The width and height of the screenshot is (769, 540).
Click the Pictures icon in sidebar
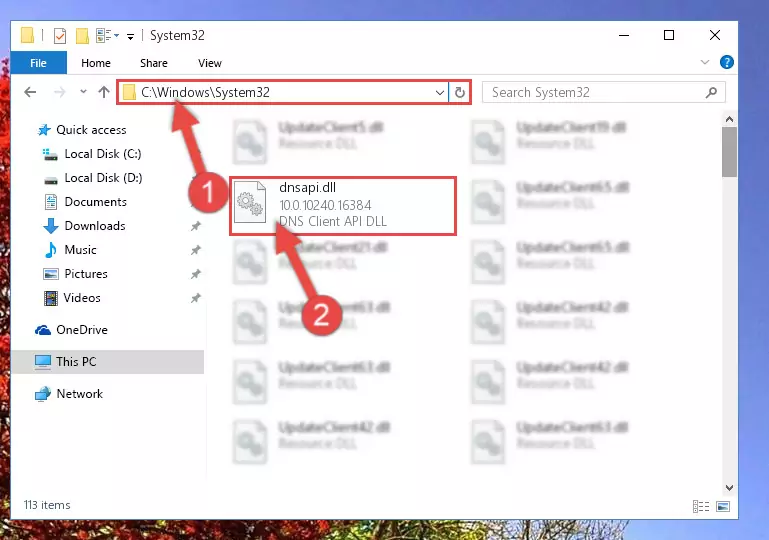pos(51,274)
